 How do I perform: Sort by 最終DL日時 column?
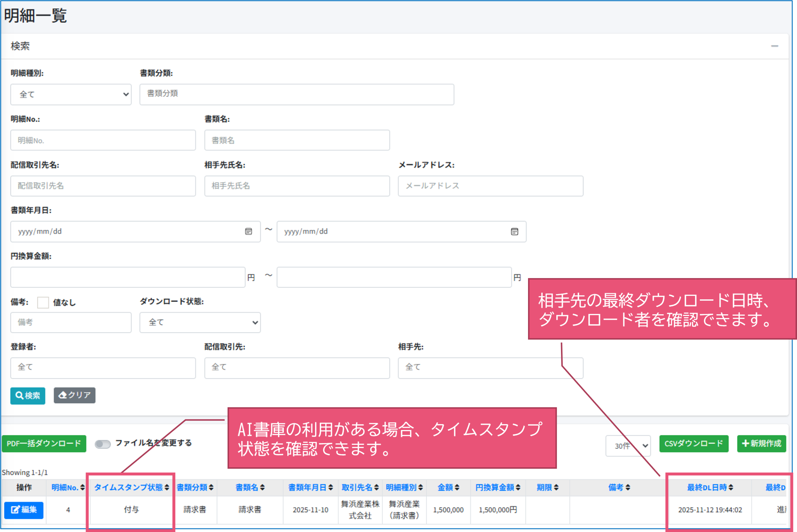[x=731, y=488]
